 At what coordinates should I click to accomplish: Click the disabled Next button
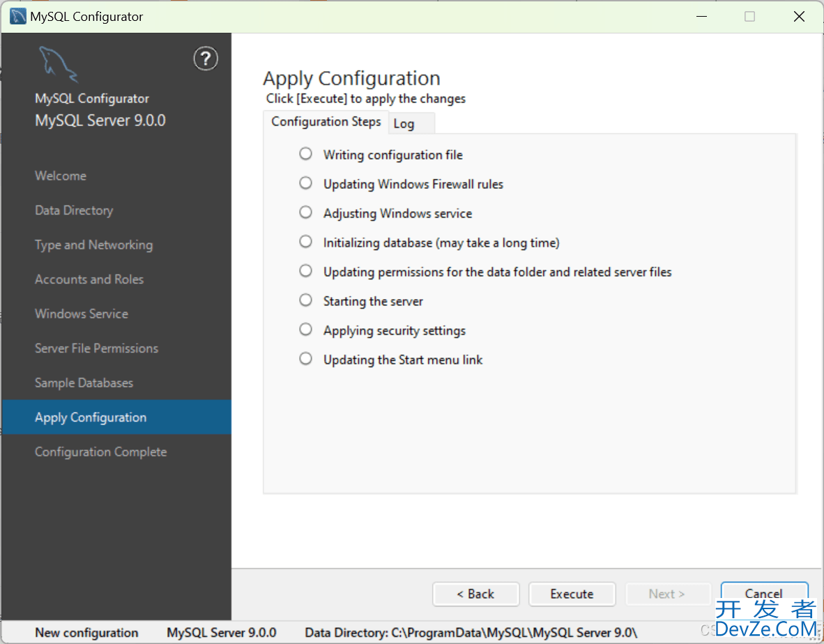667,594
